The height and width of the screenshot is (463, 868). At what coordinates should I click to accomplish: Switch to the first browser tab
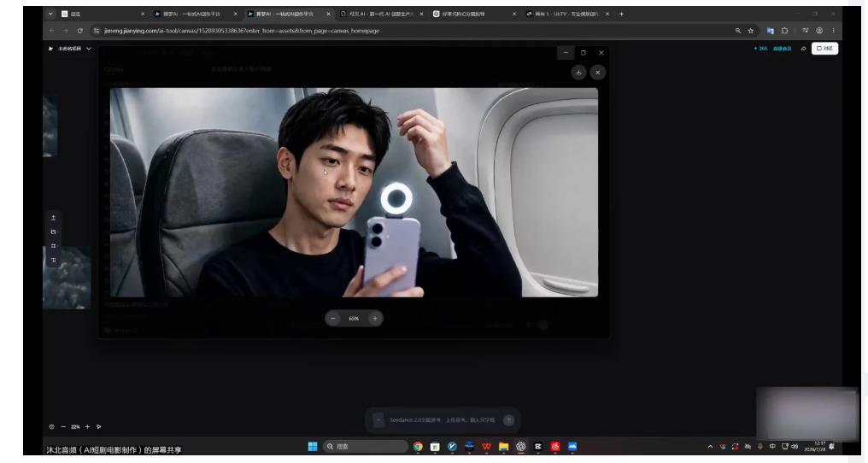coord(103,14)
